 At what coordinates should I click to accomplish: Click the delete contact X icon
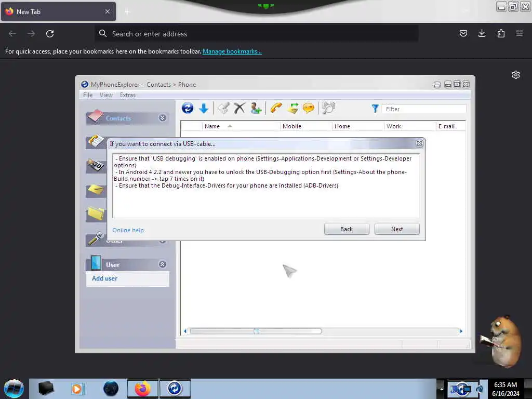click(x=239, y=108)
